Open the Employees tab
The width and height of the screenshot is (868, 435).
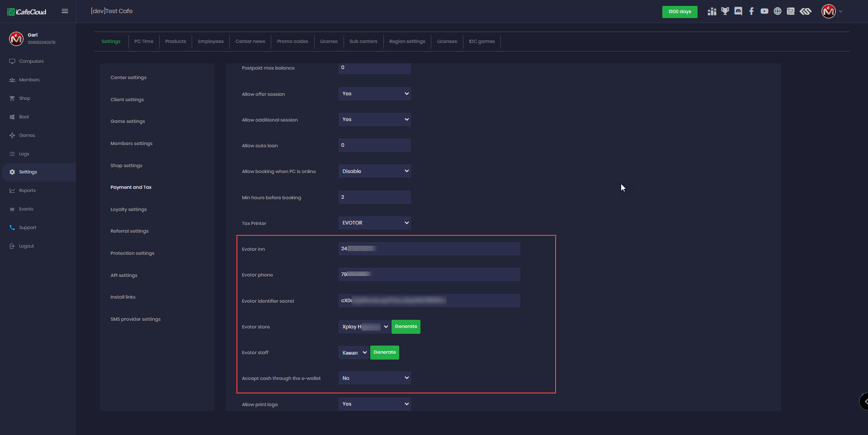point(211,42)
